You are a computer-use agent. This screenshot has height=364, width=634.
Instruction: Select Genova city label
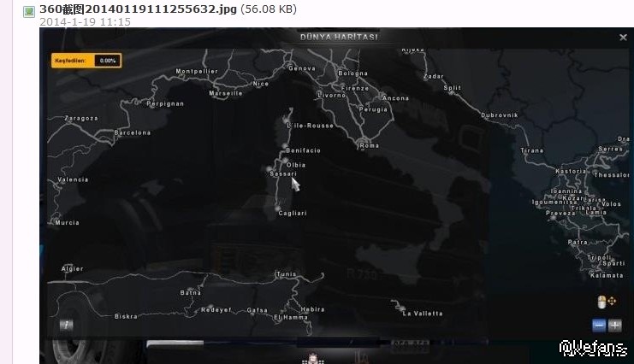(302, 68)
